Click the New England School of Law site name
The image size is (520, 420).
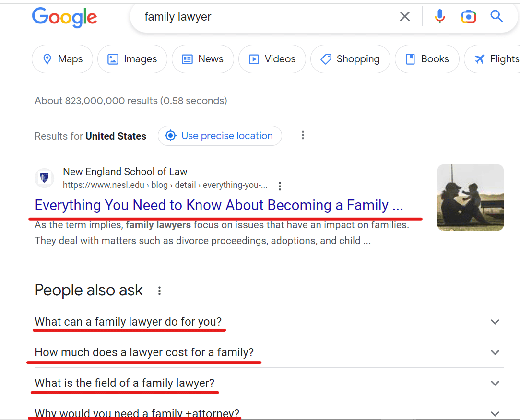125,171
